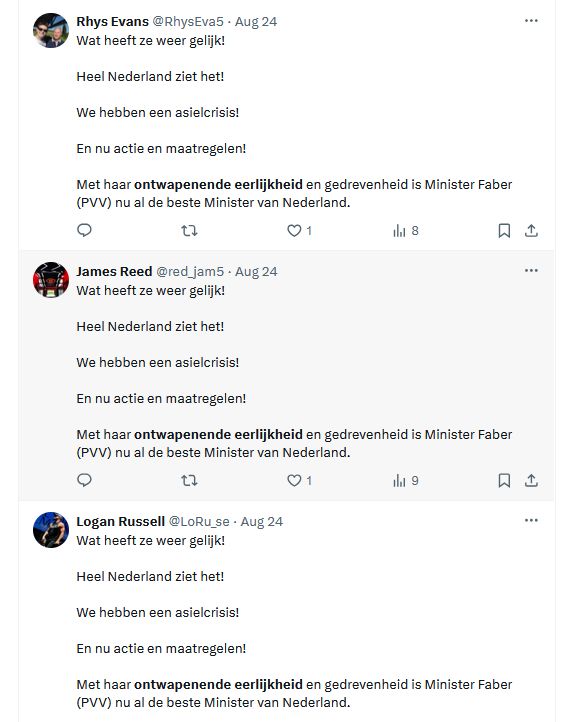Open more options on Logan Russell's tweet
Image resolution: width=575 pixels, height=722 pixels.
point(531,520)
